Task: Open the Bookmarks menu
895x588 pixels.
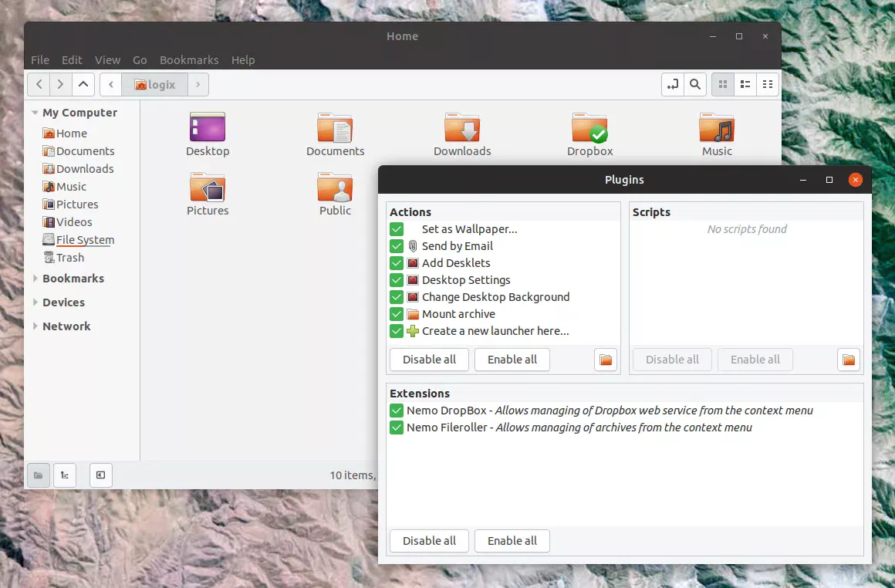Action: tap(189, 60)
